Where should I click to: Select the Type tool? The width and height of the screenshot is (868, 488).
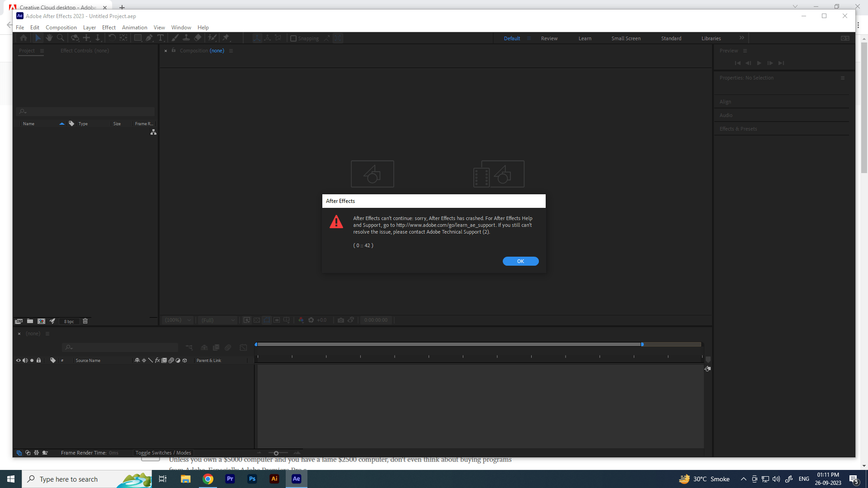[161, 38]
